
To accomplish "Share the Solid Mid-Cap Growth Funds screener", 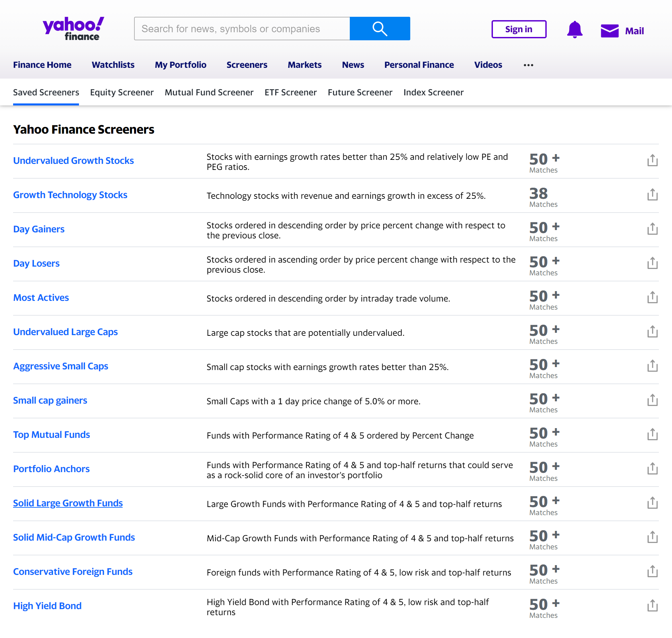I will point(652,537).
